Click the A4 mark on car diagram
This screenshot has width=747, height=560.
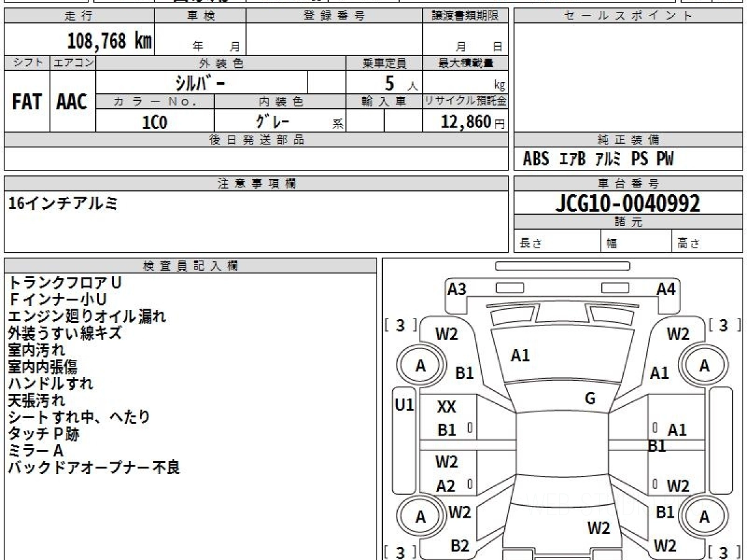tap(666, 289)
